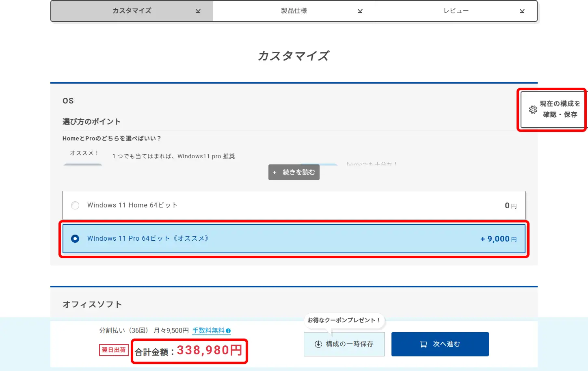This screenshot has height=371, width=588.
Task: Expand the 製品仕様 section chevron
Action: (360, 11)
